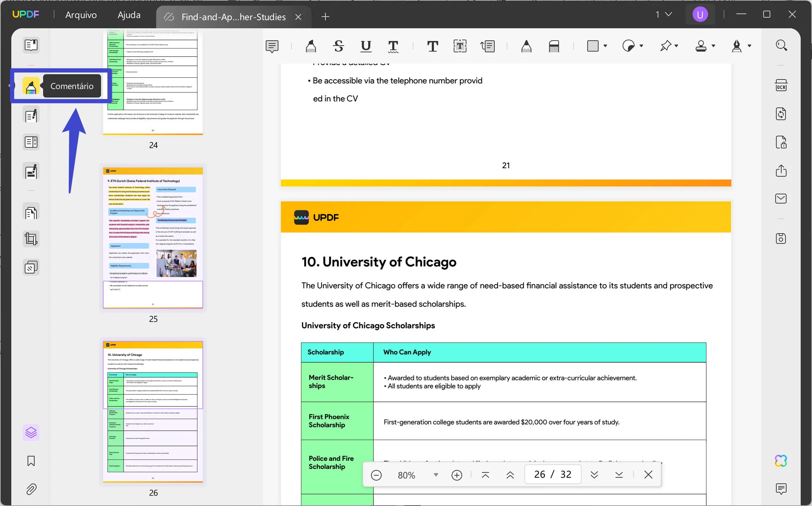
Task: Open the shapes drawing tool
Action: 596,46
